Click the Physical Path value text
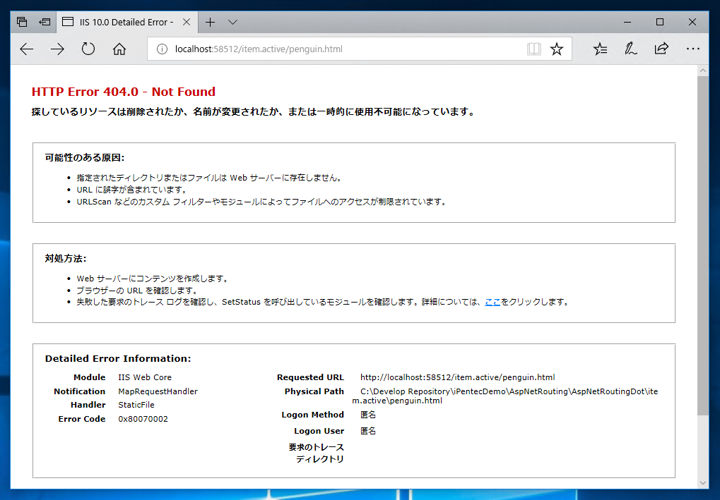Viewport: 720px width, 500px height. (505, 396)
